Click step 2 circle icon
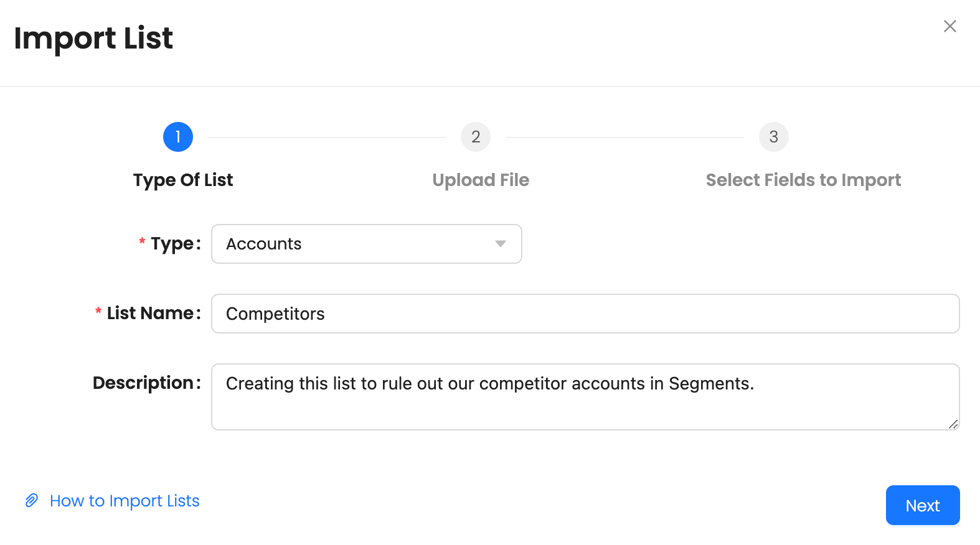This screenshot has height=545, width=980. [x=476, y=137]
